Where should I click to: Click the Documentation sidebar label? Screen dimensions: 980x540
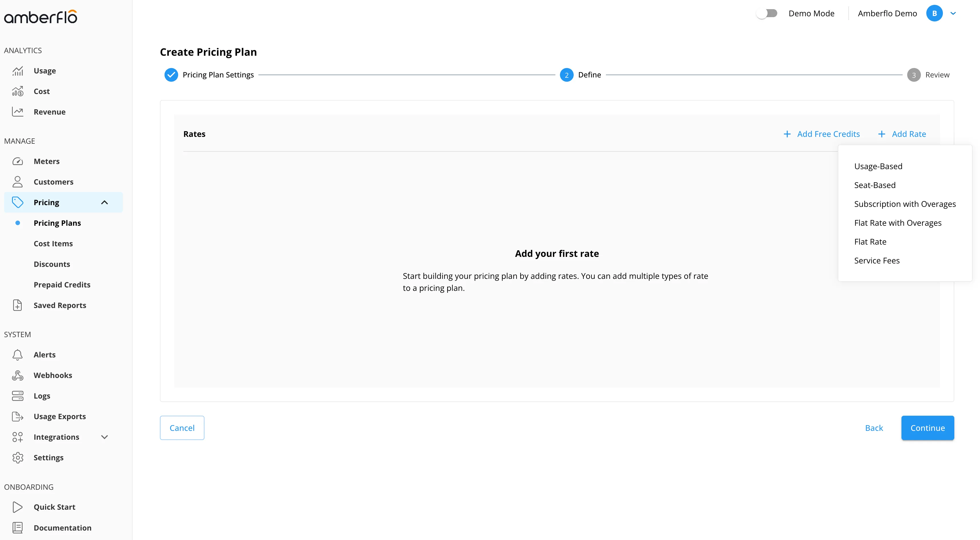pos(62,528)
